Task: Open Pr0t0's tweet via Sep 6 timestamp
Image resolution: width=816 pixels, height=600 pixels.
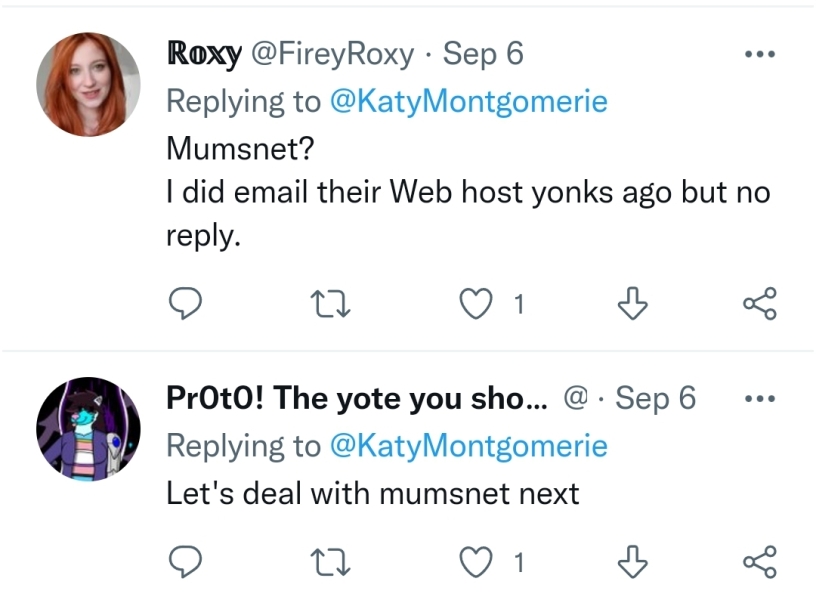Action: pos(655,398)
